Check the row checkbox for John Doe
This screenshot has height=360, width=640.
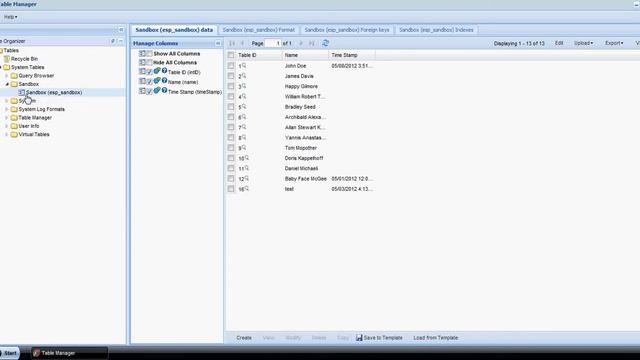(231, 66)
